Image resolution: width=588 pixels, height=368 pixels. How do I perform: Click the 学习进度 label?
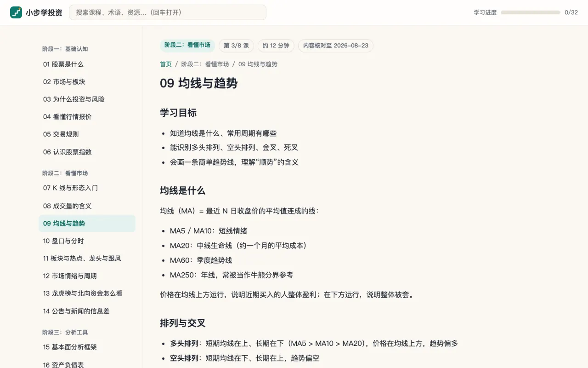pos(485,12)
